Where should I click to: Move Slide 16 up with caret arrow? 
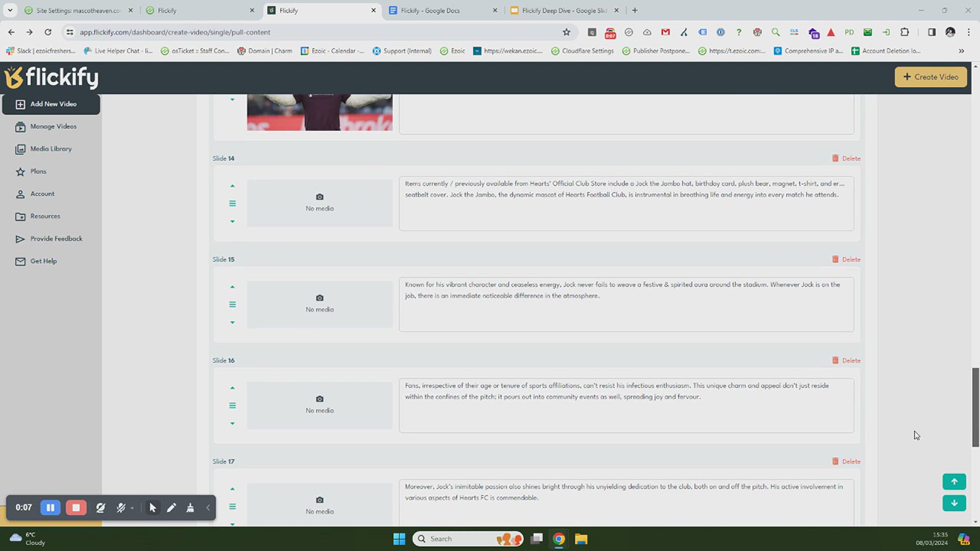coord(232,388)
